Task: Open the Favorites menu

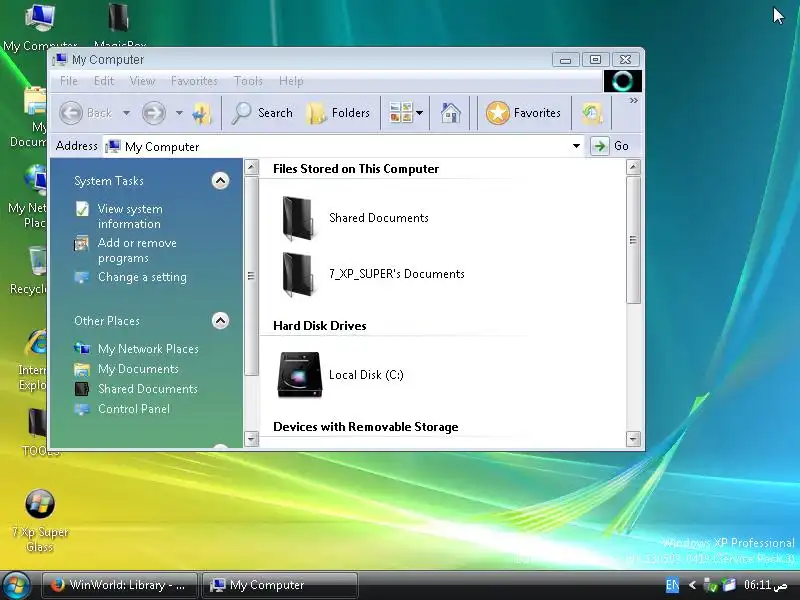Action: click(194, 81)
